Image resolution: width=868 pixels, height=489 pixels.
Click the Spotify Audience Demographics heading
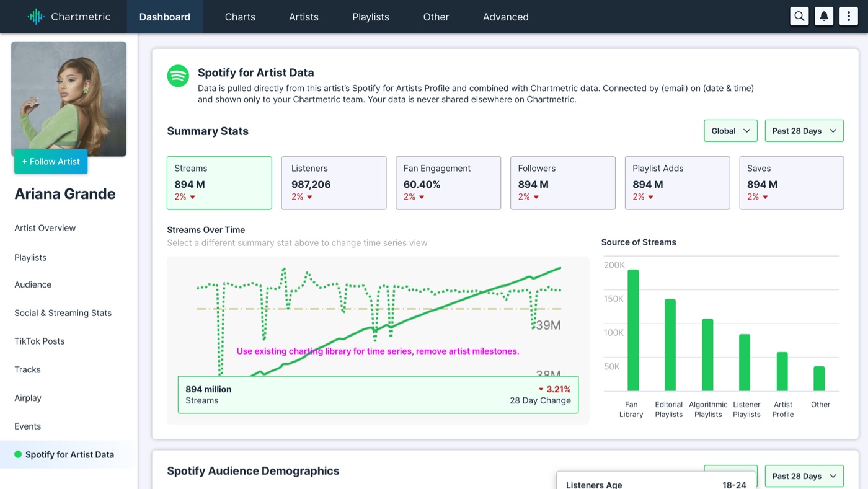click(253, 470)
